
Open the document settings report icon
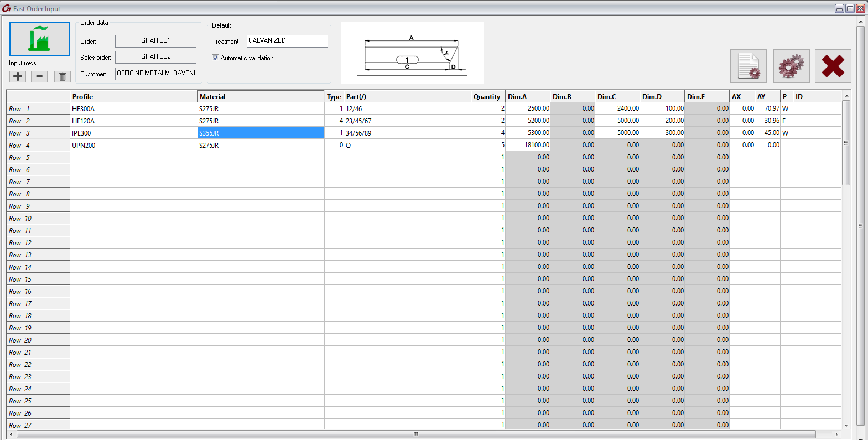(748, 66)
